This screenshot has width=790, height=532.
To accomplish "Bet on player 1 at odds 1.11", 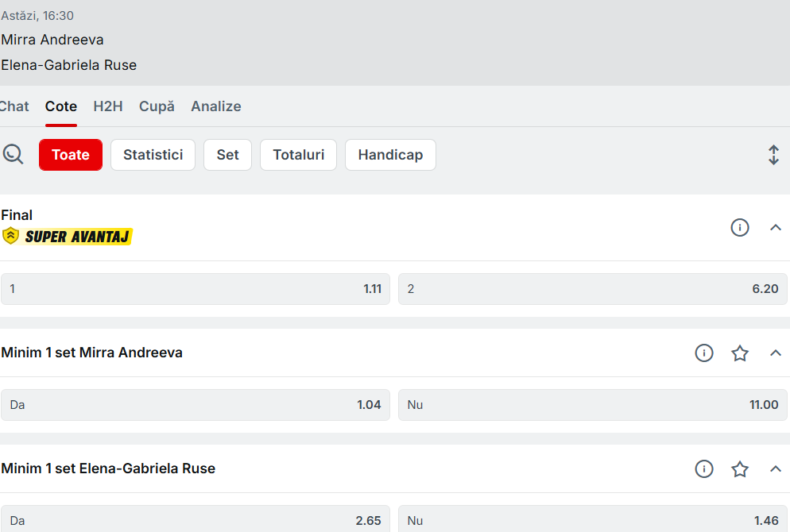I will [196, 289].
